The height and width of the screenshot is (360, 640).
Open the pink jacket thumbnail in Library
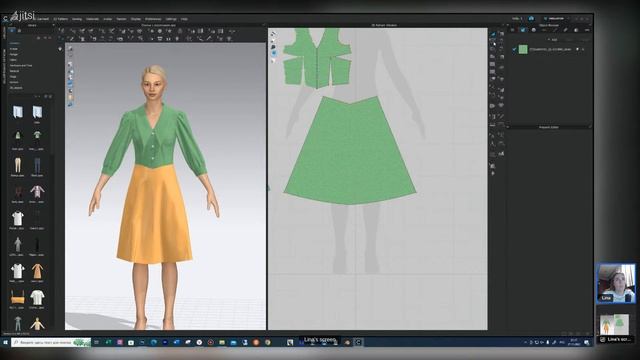tap(37, 192)
